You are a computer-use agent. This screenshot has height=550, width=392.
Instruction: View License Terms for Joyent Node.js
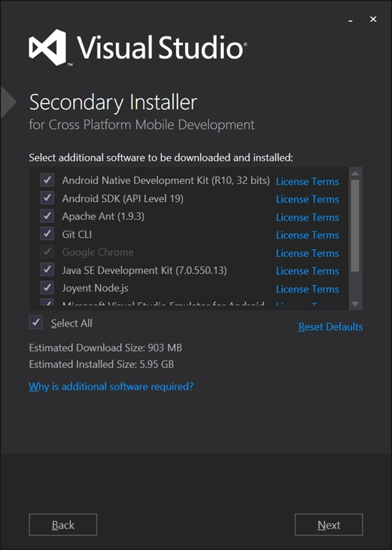click(307, 289)
